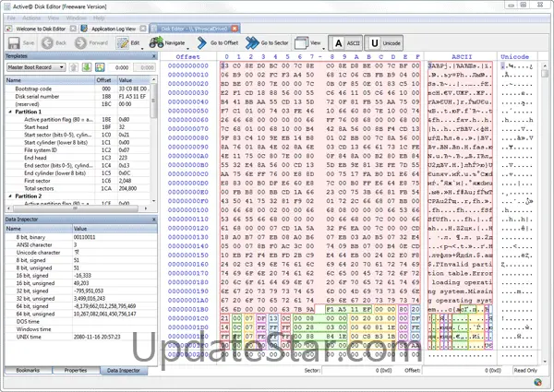Viewport: 554px width, 392px height.
Task: Click the Name column header in Templates
Action: (50, 80)
